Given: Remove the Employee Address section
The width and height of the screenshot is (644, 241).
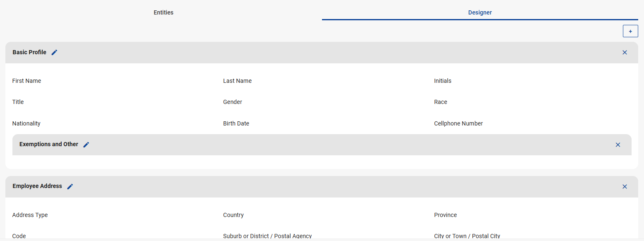Looking at the screenshot, I should (625, 187).
